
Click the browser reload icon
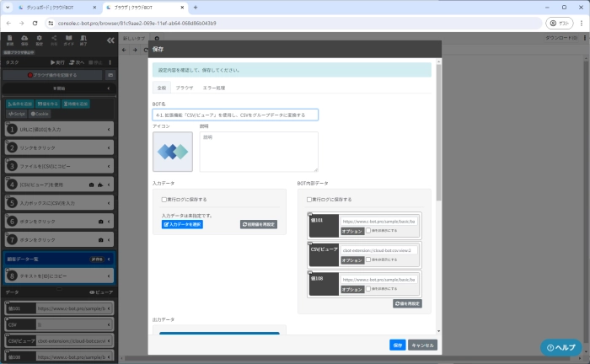pyautogui.click(x=35, y=23)
